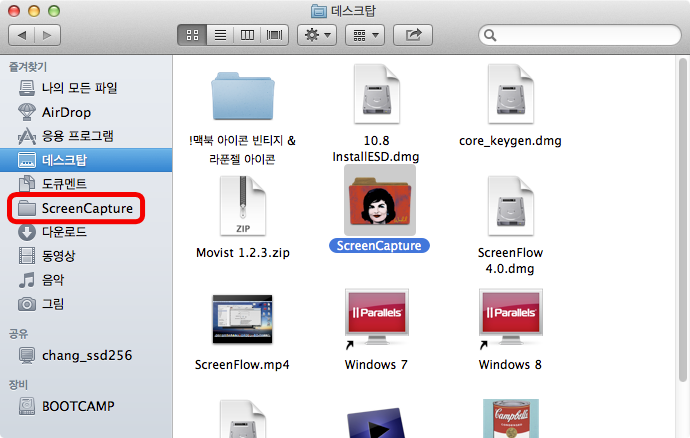Click the core_keygen.dmg file name label

510,141
